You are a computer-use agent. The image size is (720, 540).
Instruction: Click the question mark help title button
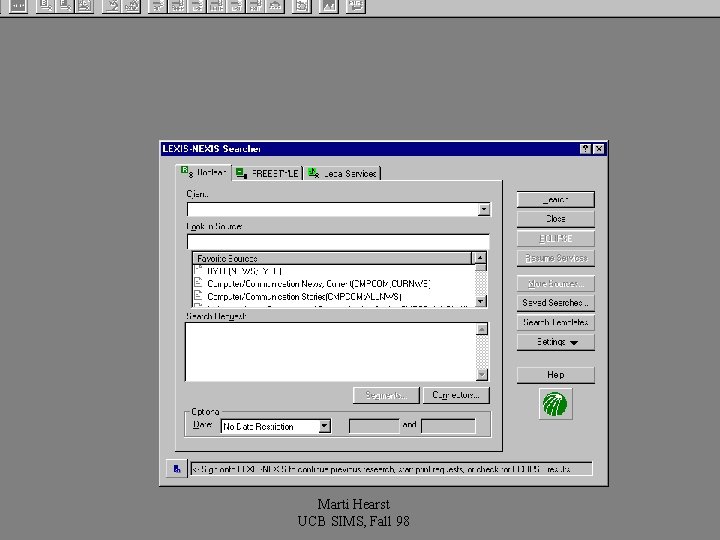point(585,149)
